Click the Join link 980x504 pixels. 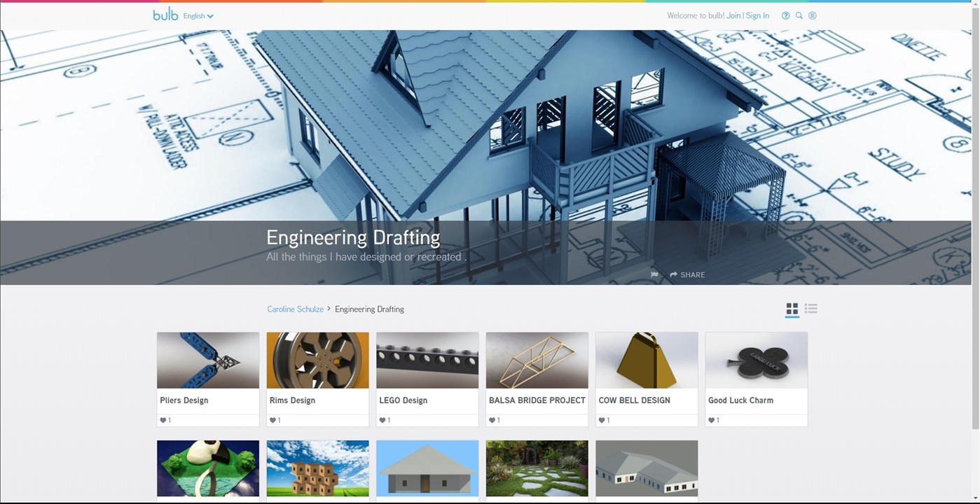click(x=733, y=15)
